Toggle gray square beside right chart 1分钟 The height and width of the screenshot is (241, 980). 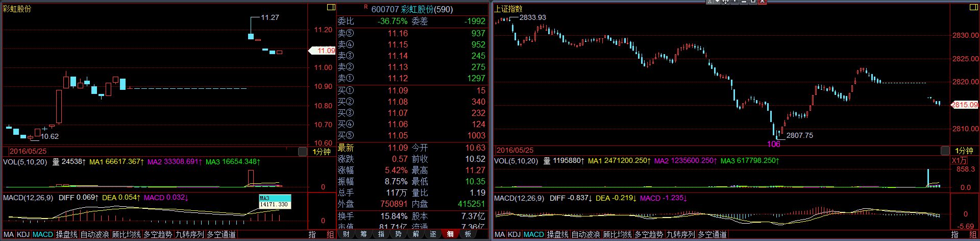point(945,151)
